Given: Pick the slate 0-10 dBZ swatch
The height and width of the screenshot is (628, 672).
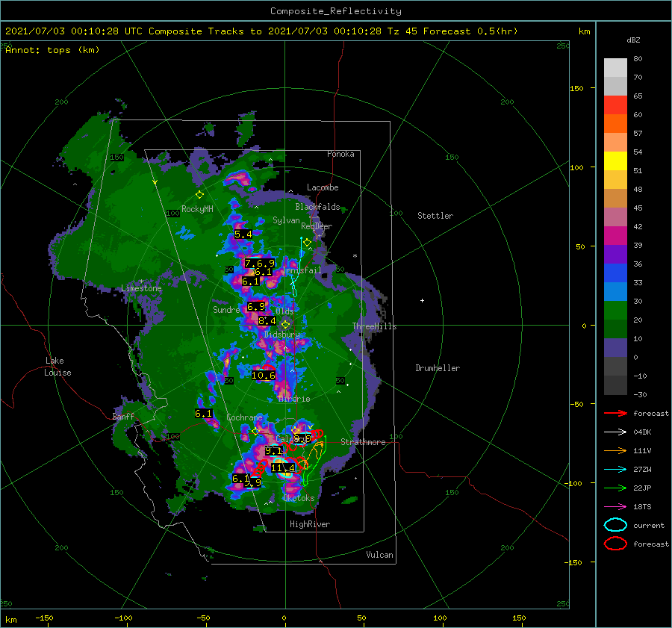Looking at the screenshot, I should (615, 348).
